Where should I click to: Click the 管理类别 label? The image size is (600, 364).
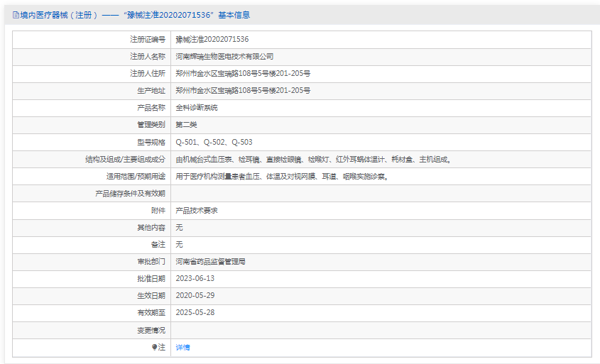point(151,125)
